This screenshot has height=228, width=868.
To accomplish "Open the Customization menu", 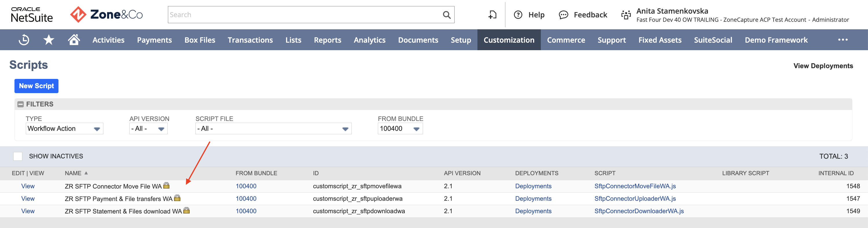I will coord(509,40).
